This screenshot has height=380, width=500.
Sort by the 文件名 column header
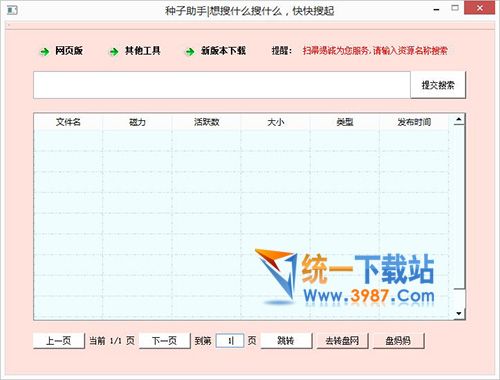68,122
